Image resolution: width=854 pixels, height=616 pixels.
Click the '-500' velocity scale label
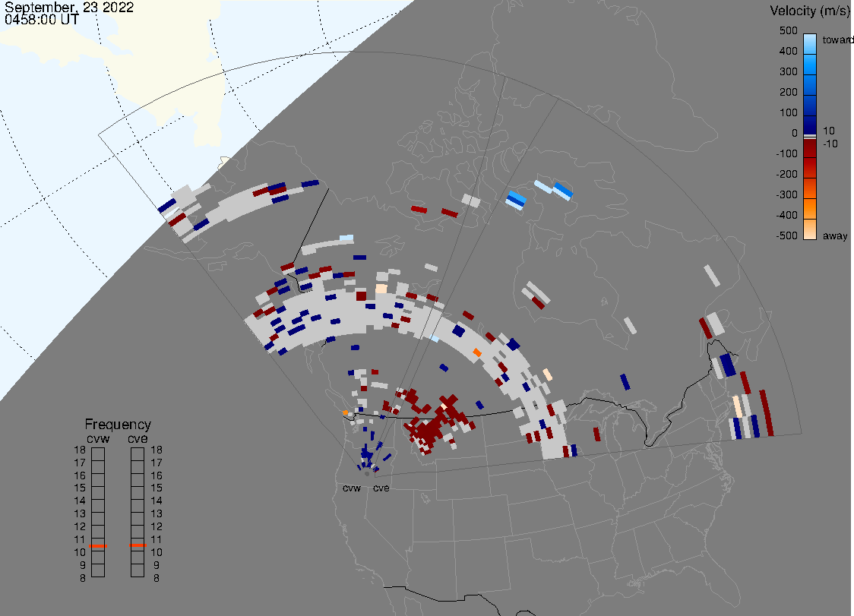786,235
